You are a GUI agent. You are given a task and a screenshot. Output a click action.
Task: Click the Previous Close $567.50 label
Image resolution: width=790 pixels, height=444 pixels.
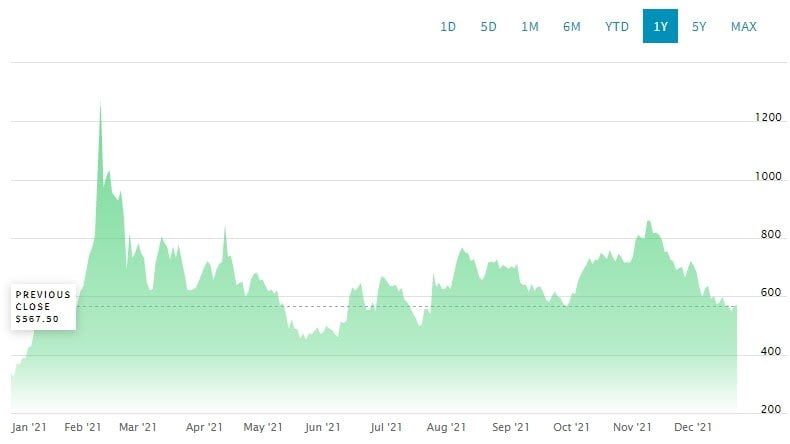coord(43,307)
